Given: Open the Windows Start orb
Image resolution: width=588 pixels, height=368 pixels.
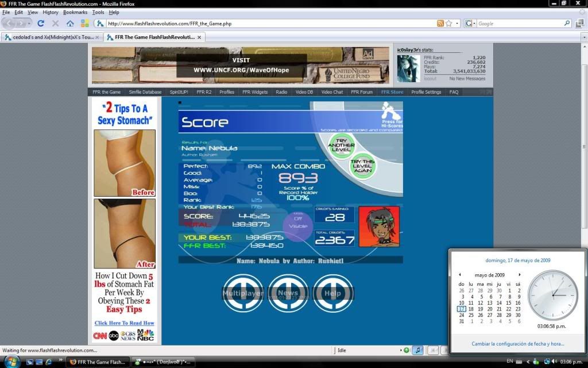Looking at the screenshot, I should tap(10, 361).
